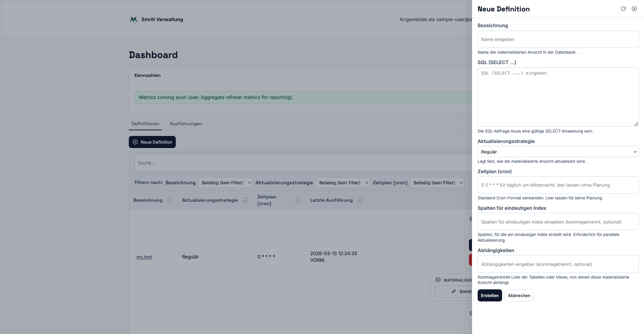Click the Neue Definition button
Viewport: 644px width, 334px height.
click(152, 142)
